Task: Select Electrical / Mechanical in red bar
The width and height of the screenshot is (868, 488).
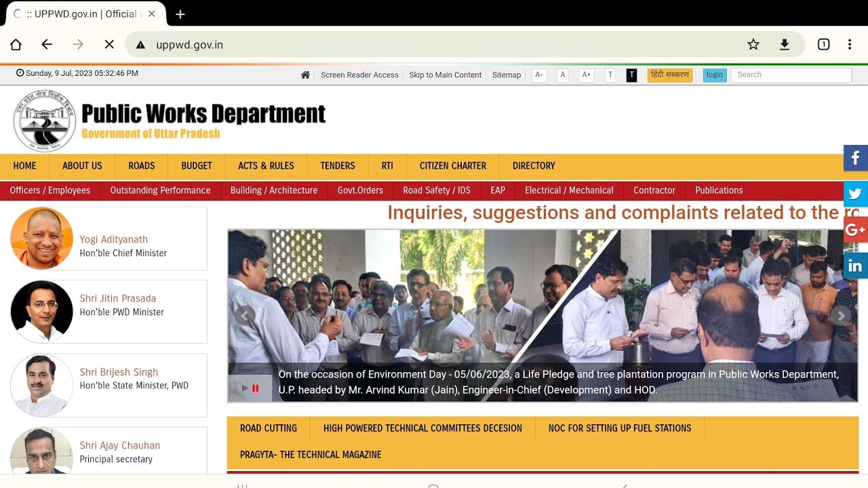Action: [x=569, y=190]
